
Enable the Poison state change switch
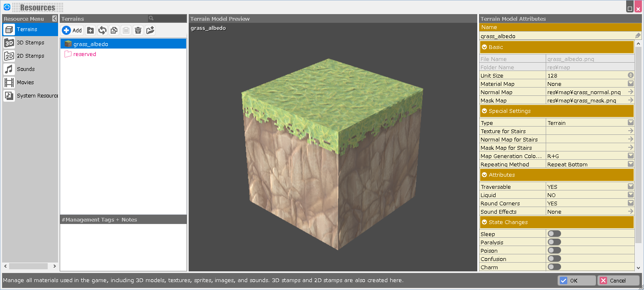point(554,251)
